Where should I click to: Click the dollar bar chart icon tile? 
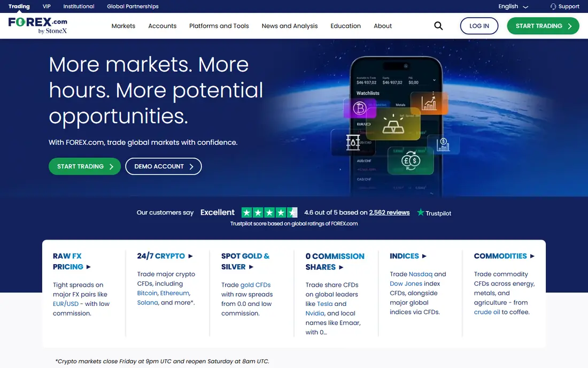(443, 145)
